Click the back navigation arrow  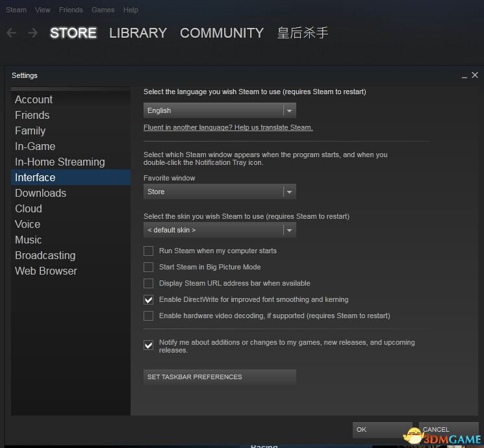pos(11,33)
